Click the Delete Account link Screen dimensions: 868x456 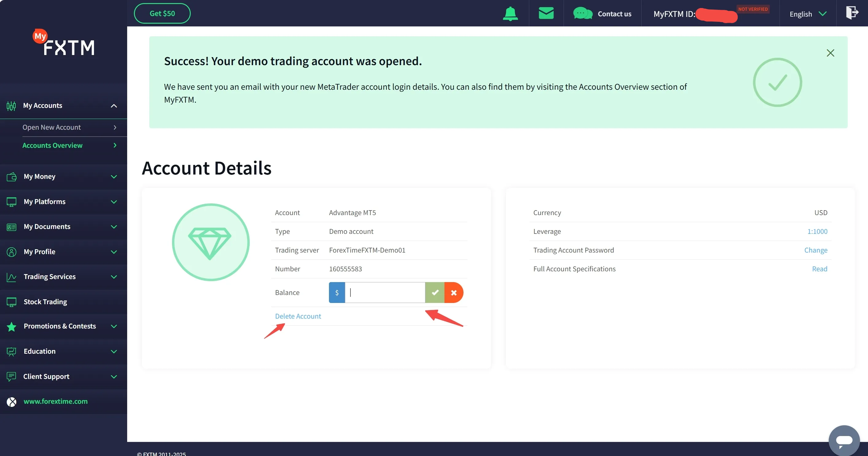pyautogui.click(x=298, y=316)
